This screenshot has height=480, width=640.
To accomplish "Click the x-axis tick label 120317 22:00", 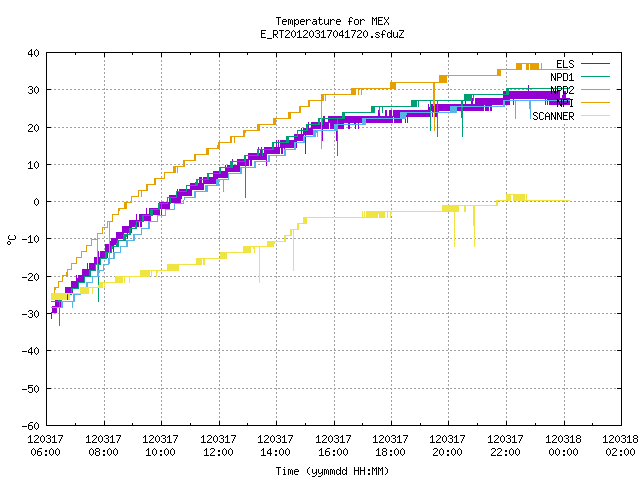I will (506, 445).
